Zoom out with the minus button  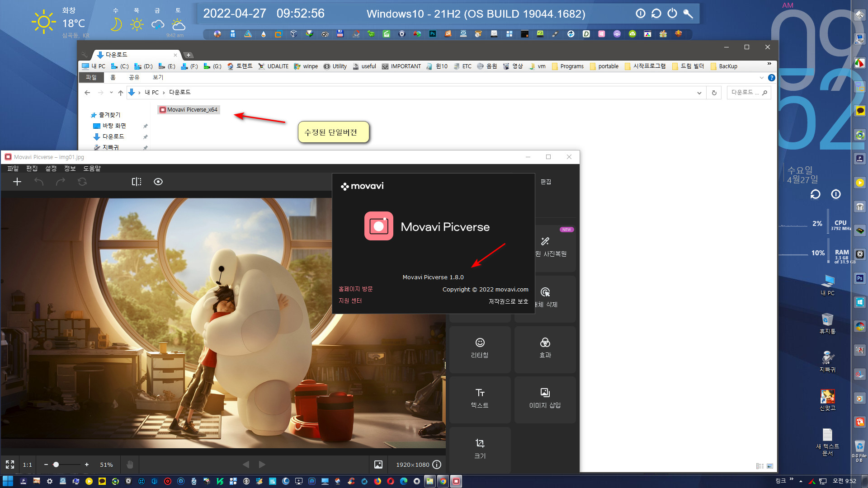tap(46, 465)
